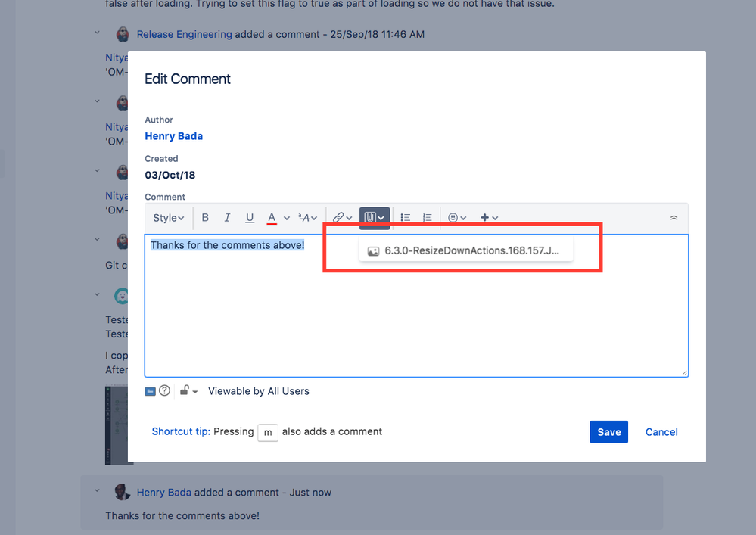Open the emoticon picker
This screenshot has height=535, width=756.
(x=456, y=218)
